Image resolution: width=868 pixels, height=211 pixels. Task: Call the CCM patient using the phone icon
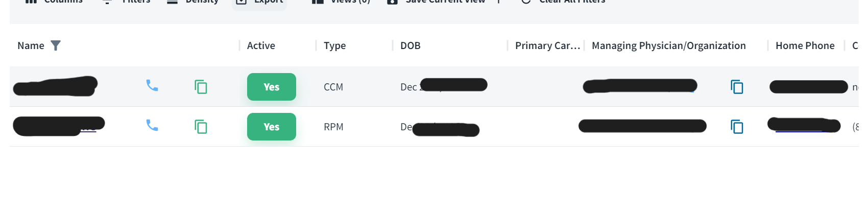(x=152, y=85)
